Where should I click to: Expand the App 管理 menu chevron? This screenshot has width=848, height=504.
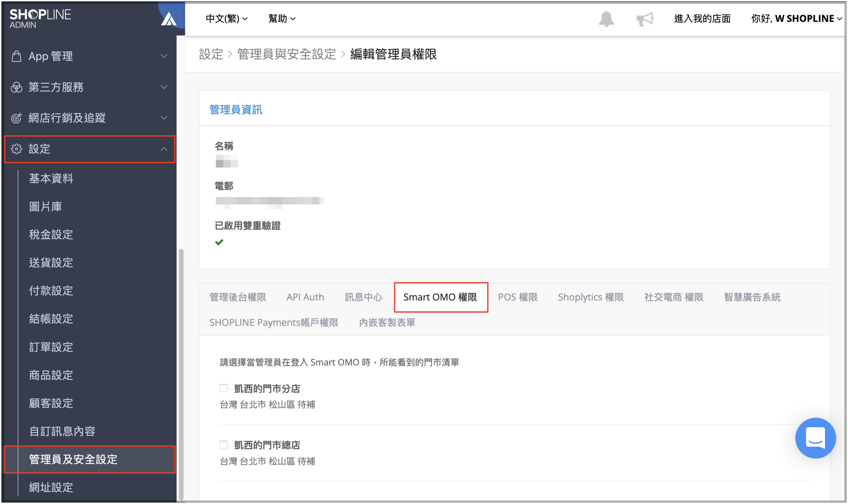coord(164,56)
